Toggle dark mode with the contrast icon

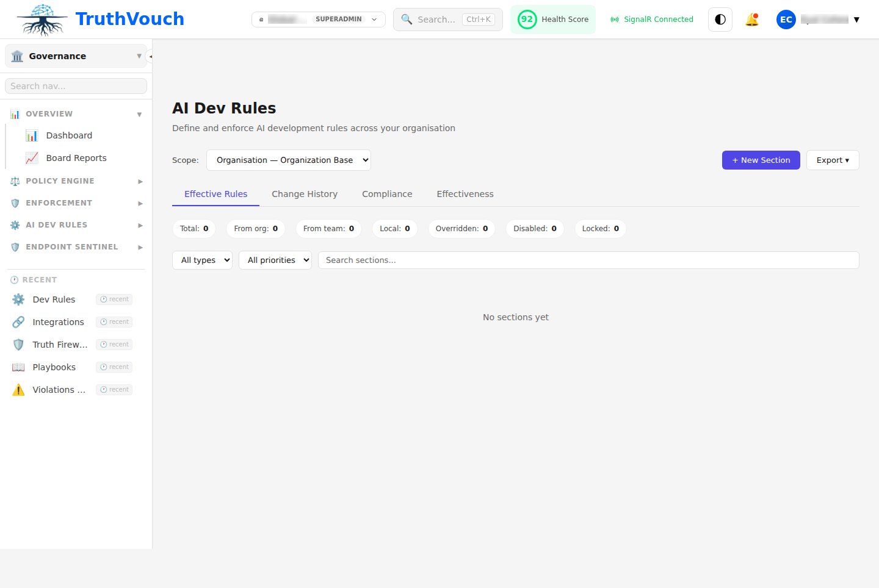720,19
